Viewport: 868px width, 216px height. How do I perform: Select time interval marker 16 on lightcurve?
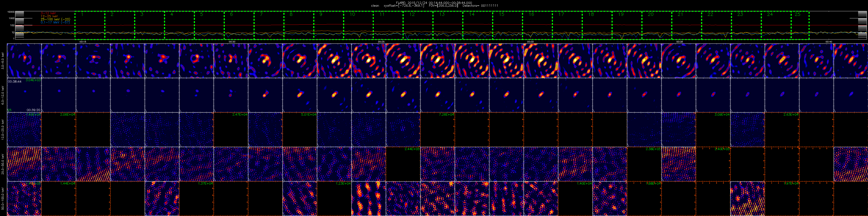(531, 14)
